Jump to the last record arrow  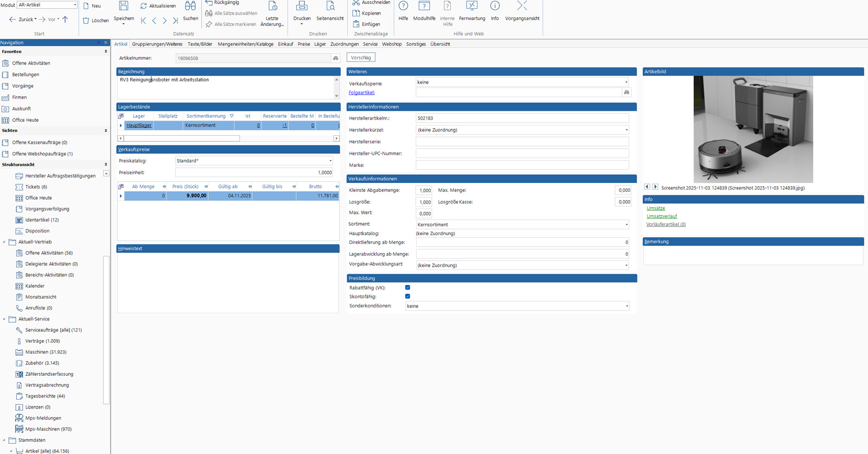pos(175,21)
